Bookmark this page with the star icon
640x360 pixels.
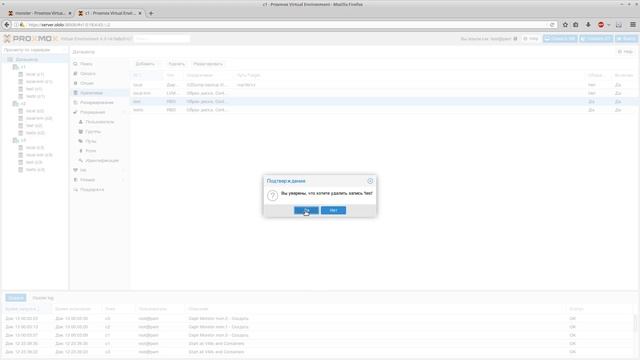(x=565, y=25)
